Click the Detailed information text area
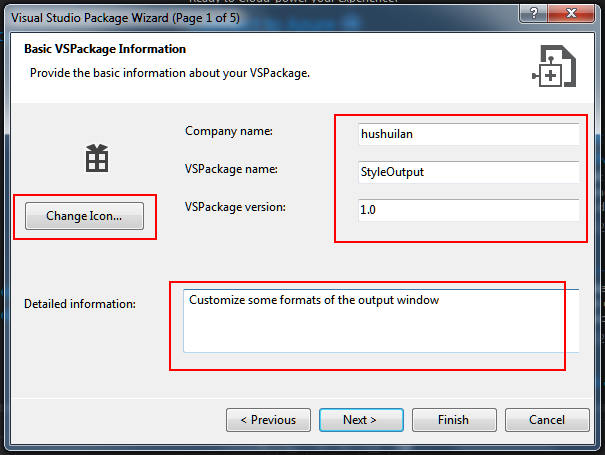 [x=380, y=321]
